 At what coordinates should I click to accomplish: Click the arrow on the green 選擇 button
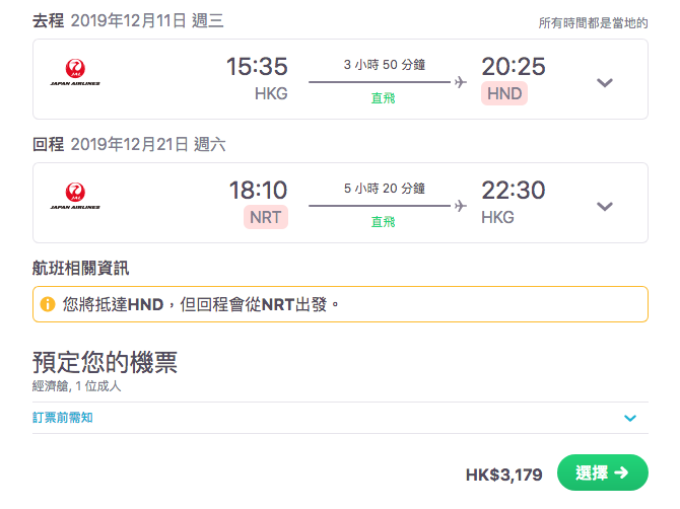coord(621,472)
